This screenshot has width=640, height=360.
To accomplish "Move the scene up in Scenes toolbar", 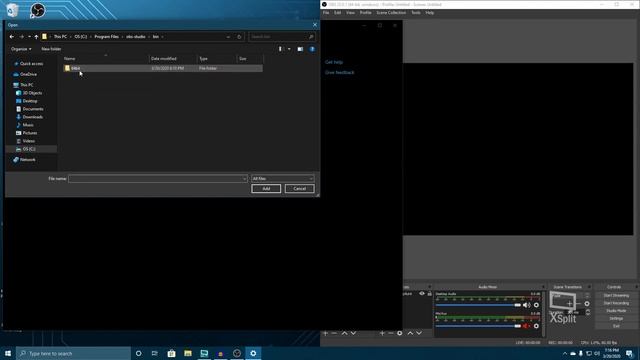I will pyautogui.click(x=344, y=333).
